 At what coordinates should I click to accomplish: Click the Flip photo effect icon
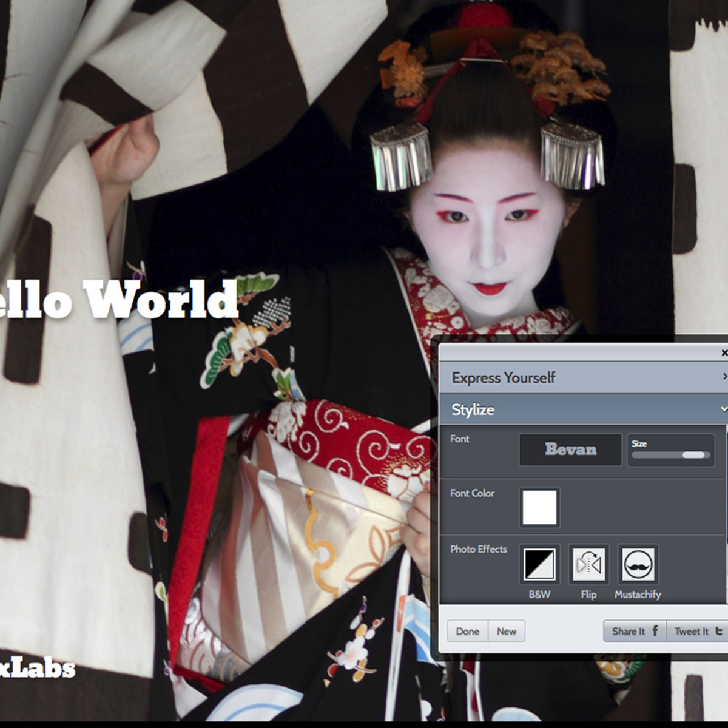coord(588,565)
